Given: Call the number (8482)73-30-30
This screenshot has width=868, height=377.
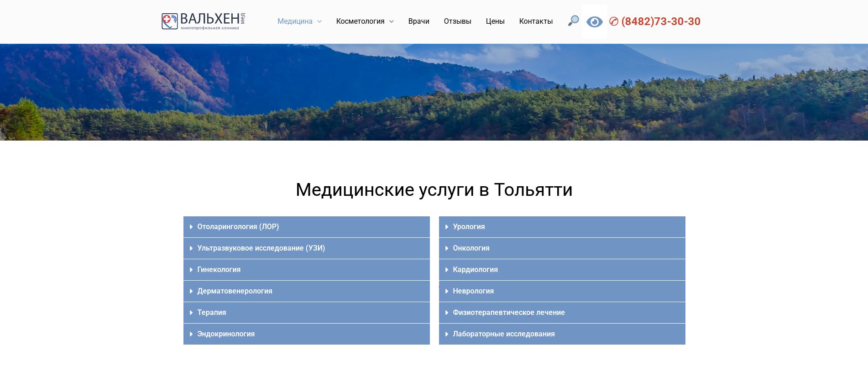Looking at the screenshot, I should (x=661, y=21).
